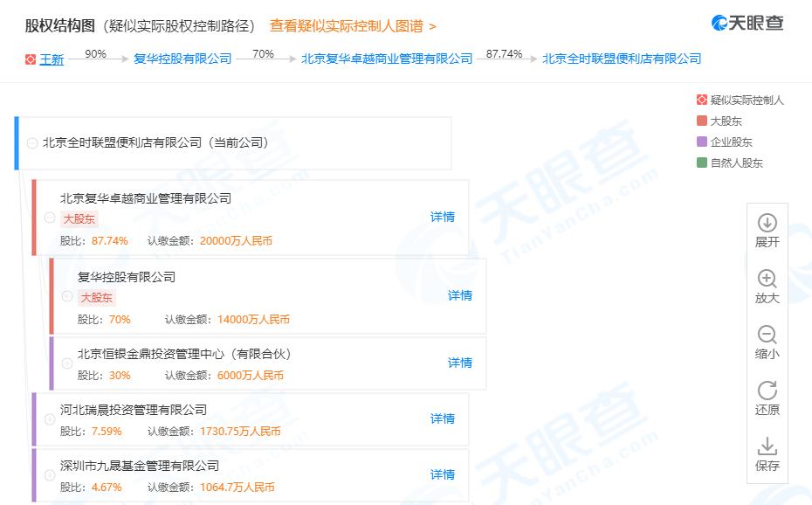Click the 87.74% ratio in the shareholder card
Image resolution: width=812 pixels, height=505 pixels.
pos(110,241)
